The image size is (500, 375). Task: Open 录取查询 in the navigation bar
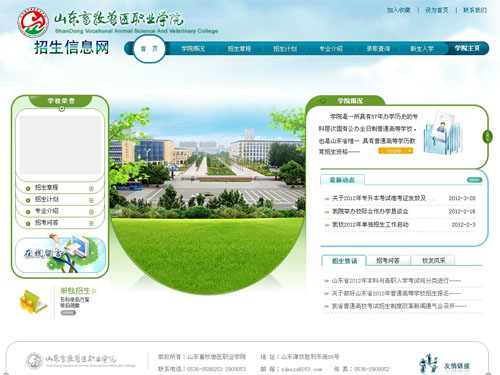pyautogui.click(x=378, y=49)
